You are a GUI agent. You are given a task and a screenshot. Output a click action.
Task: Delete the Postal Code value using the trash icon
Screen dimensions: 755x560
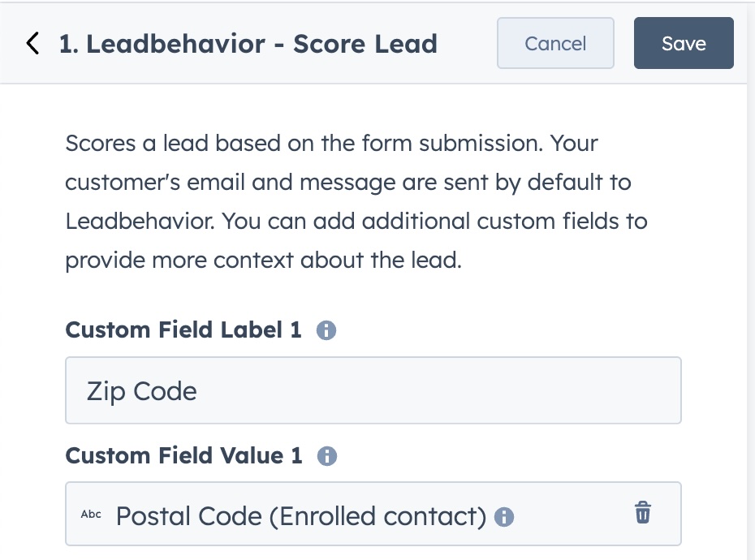pos(642,512)
